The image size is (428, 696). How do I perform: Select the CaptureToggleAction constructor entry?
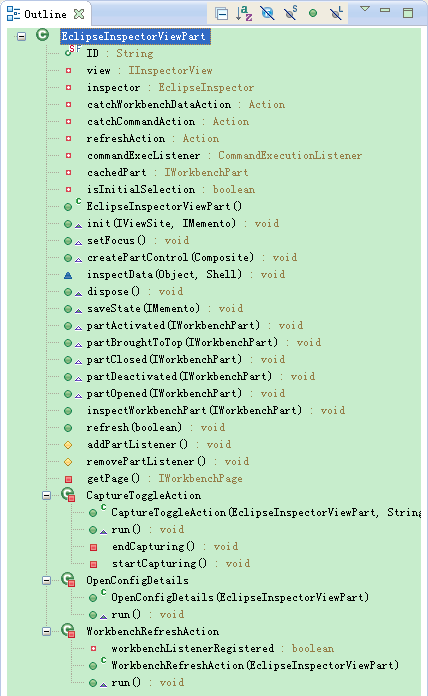tap(266, 513)
